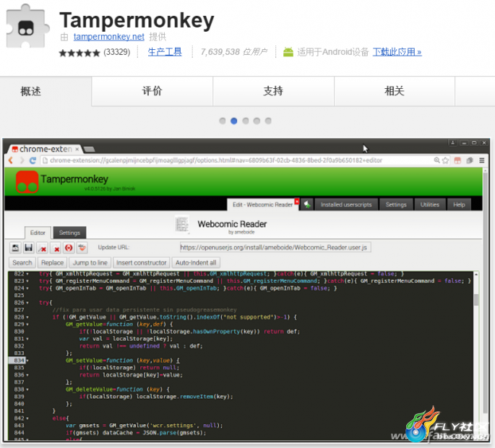This screenshot has height=448, width=495.
Task: Click the Insert constructor button
Action: 141,263
